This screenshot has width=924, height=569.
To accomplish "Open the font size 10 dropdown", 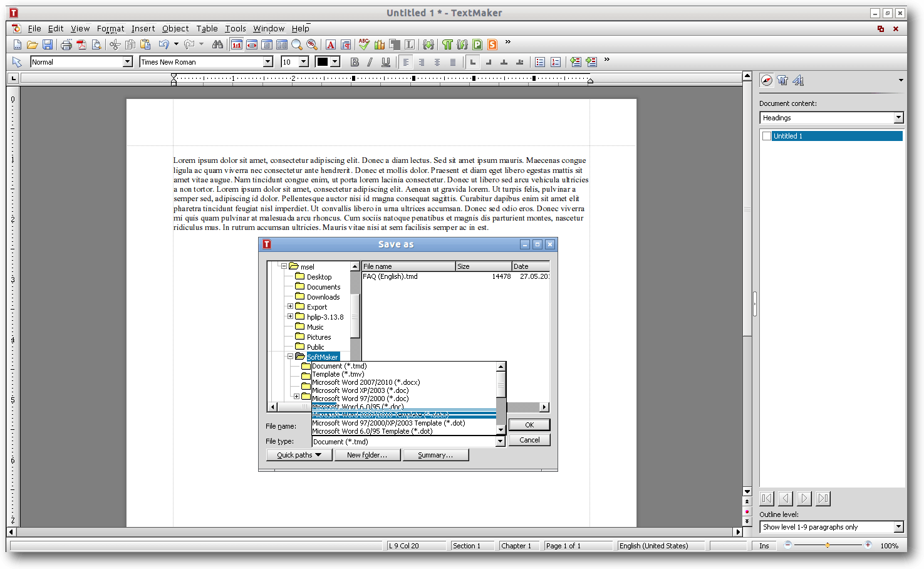I will pos(304,62).
